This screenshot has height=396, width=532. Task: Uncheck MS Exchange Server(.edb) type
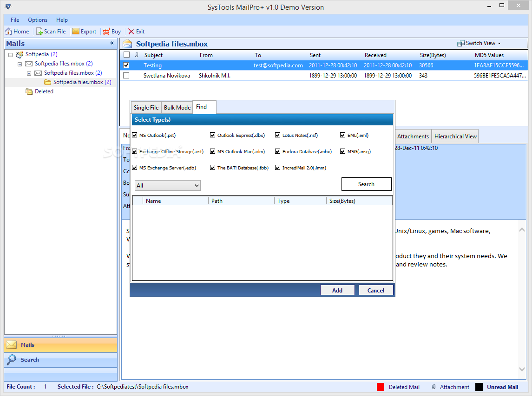point(135,168)
